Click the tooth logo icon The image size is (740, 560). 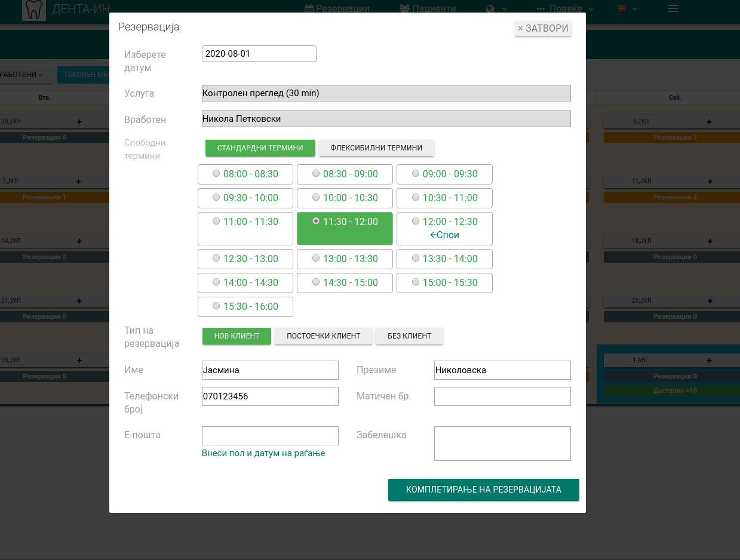34,10
